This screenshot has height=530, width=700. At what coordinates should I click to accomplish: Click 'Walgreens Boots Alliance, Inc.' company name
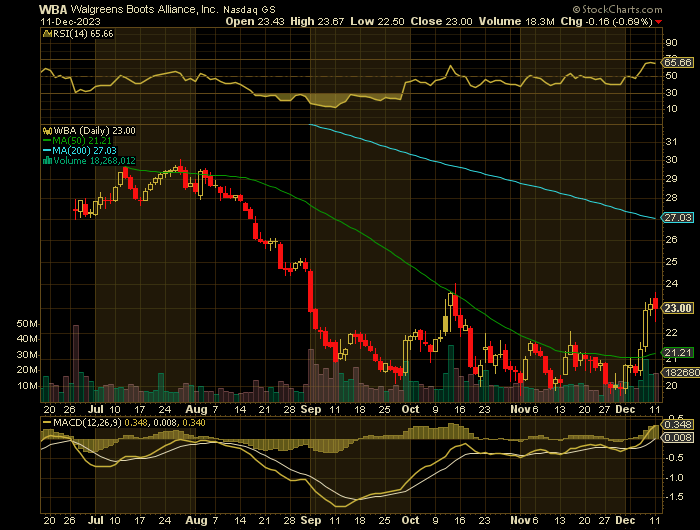(145, 9)
